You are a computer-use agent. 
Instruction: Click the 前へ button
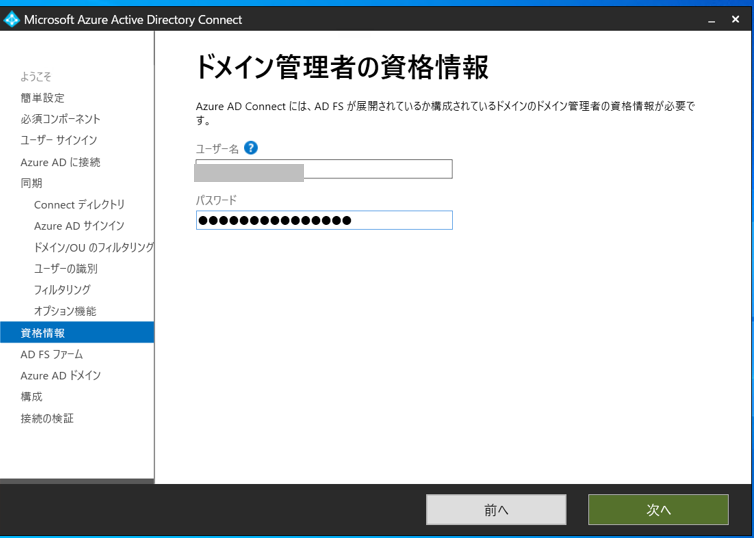496,509
